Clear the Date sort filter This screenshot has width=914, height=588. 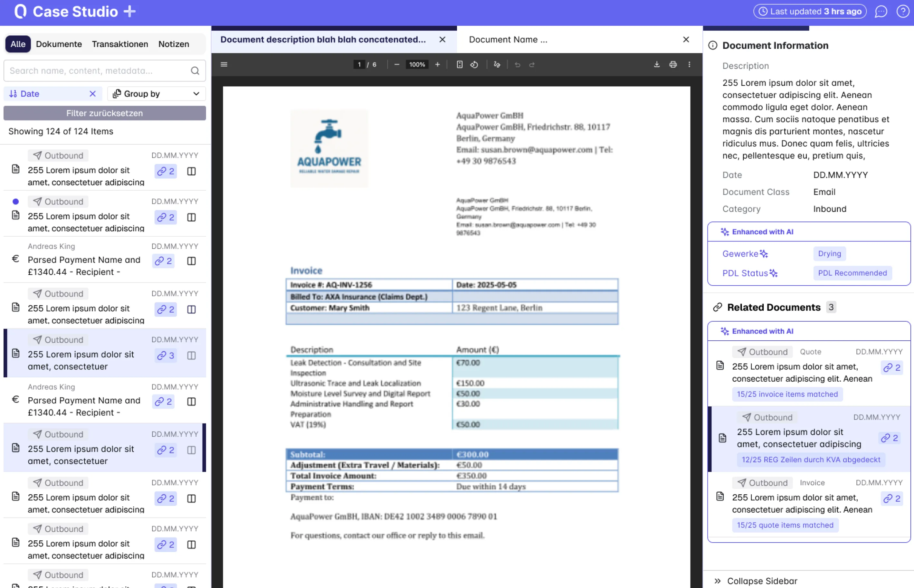point(92,93)
